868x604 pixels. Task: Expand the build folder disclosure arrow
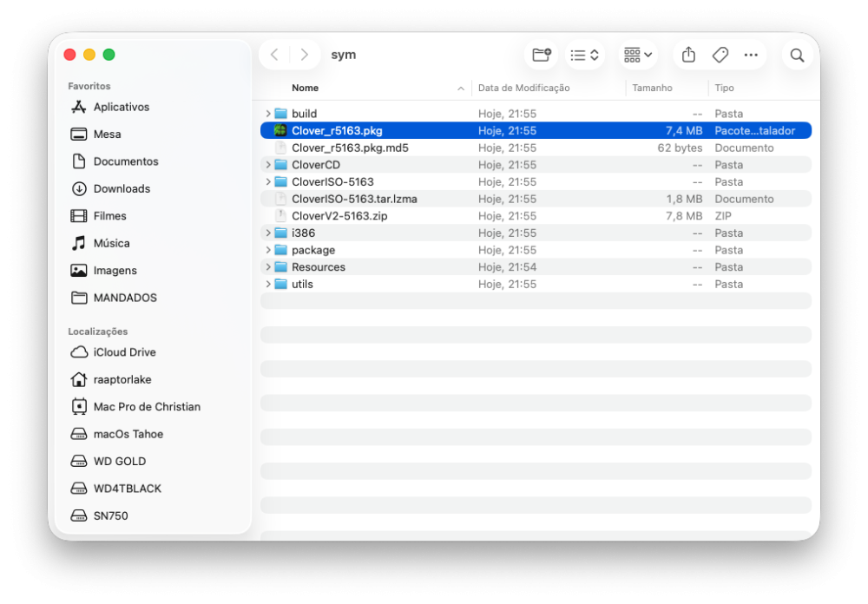pos(268,114)
